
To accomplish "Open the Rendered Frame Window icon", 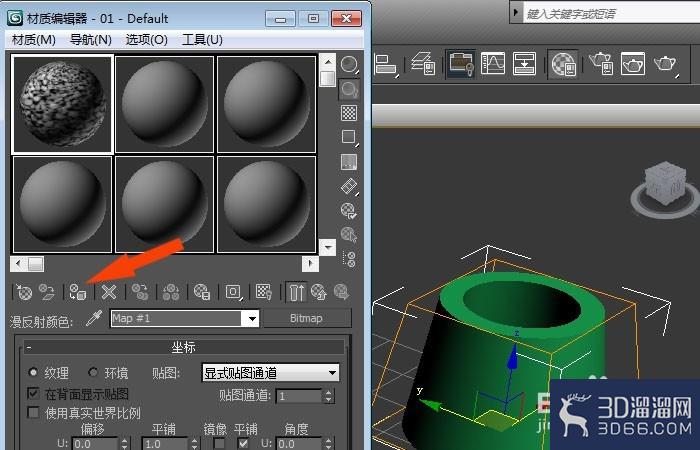I will pyautogui.click(x=633, y=63).
